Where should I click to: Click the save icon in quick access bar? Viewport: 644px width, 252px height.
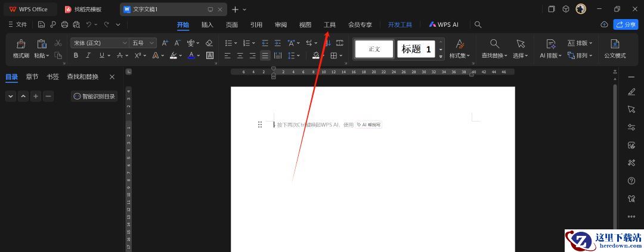[41, 24]
